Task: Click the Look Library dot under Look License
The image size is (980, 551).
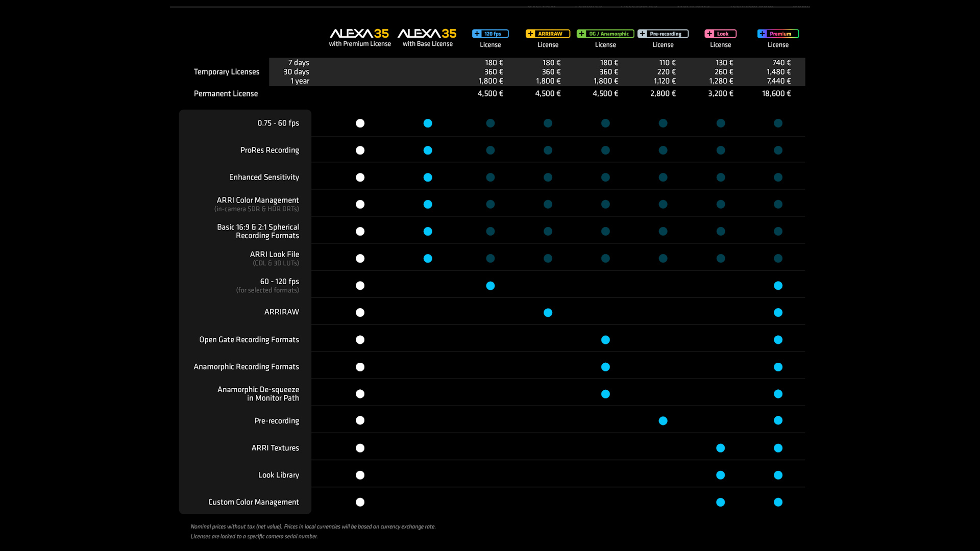Action: click(x=720, y=475)
